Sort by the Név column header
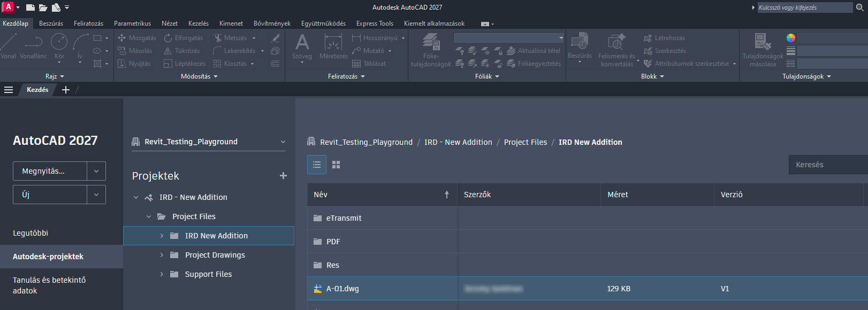The width and height of the screenshot is (868, 310). [x=383, y=195]
